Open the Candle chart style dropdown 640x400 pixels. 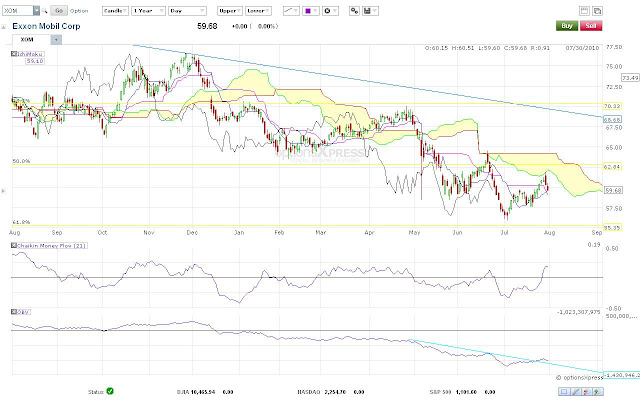tap(115, 11)
